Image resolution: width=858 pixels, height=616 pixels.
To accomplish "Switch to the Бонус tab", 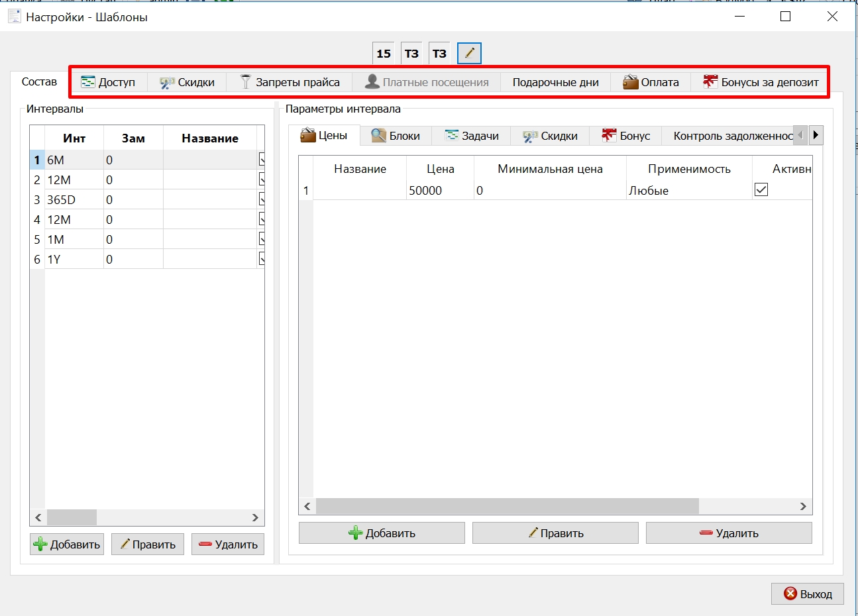I will click(x=626, y=136).
